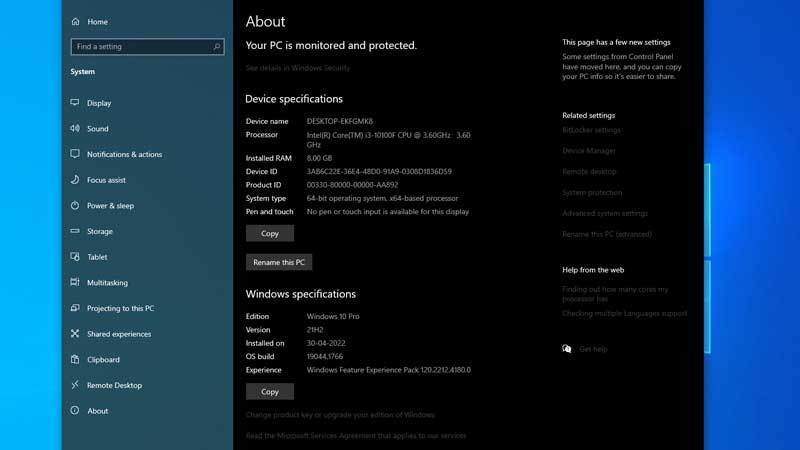Click the Display monitor icon
Viewport: 800px width, 450px height.
tap(75, 103)
